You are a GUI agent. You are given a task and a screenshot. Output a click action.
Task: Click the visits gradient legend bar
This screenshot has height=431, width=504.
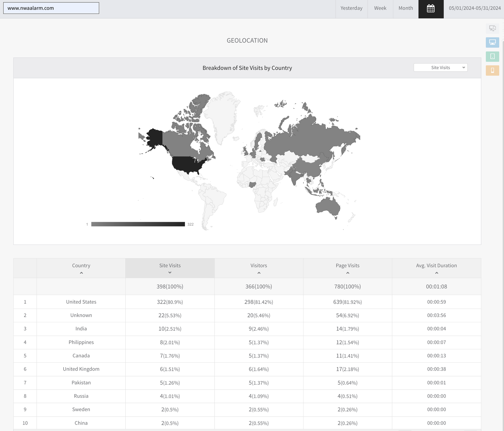138,224
